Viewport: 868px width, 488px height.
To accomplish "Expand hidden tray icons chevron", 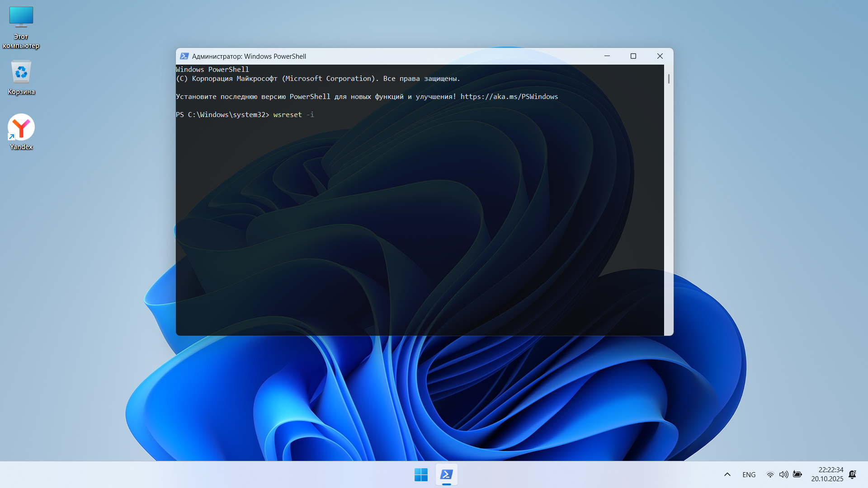I will coord(727,474).
